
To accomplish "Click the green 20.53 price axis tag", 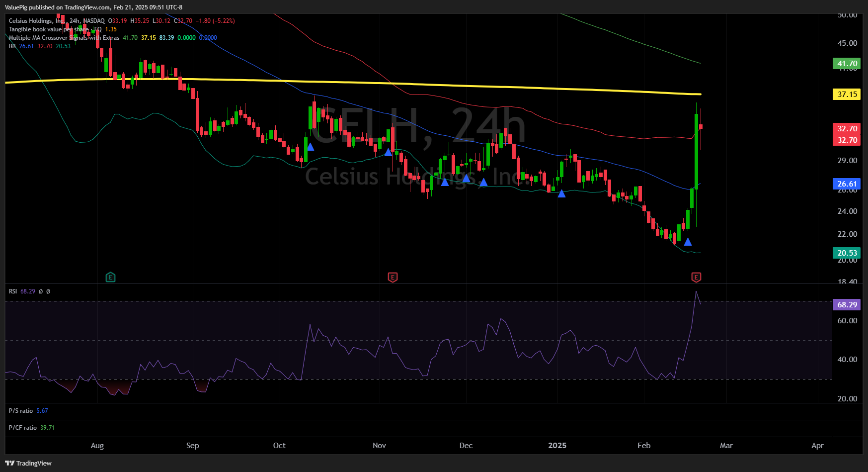I will click(x=847, y=253).
